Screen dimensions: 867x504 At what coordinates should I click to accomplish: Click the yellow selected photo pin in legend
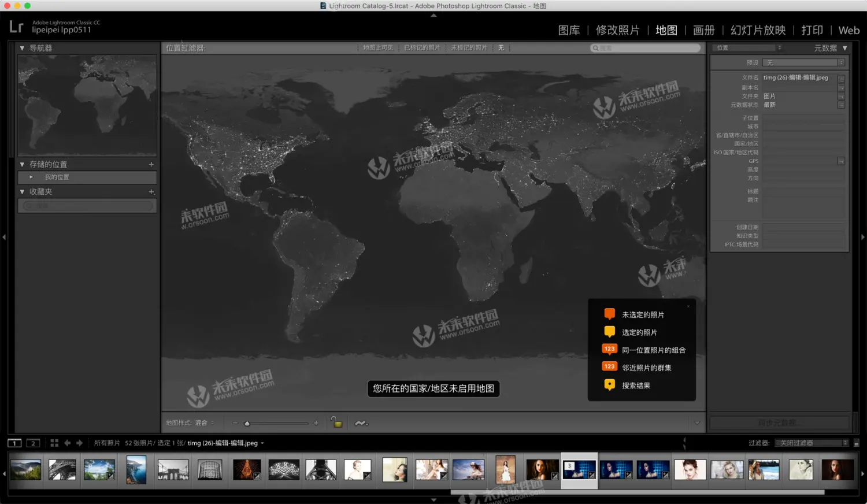click(x=609, y=332)
